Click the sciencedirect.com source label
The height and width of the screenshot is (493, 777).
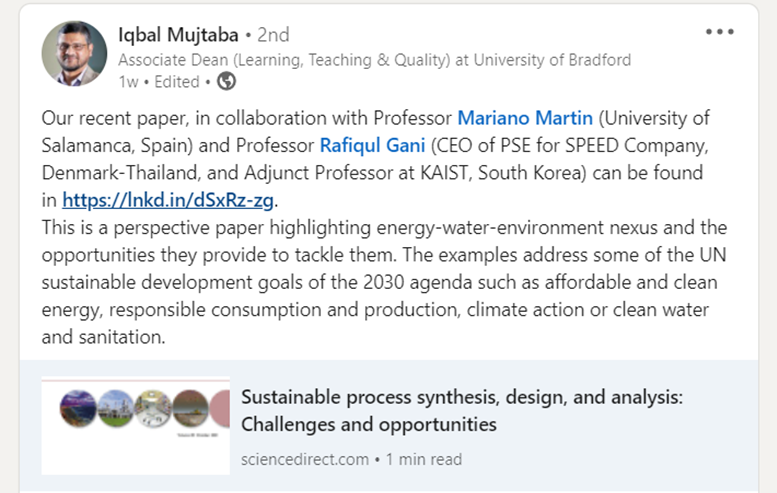click(x=305, y=459)
